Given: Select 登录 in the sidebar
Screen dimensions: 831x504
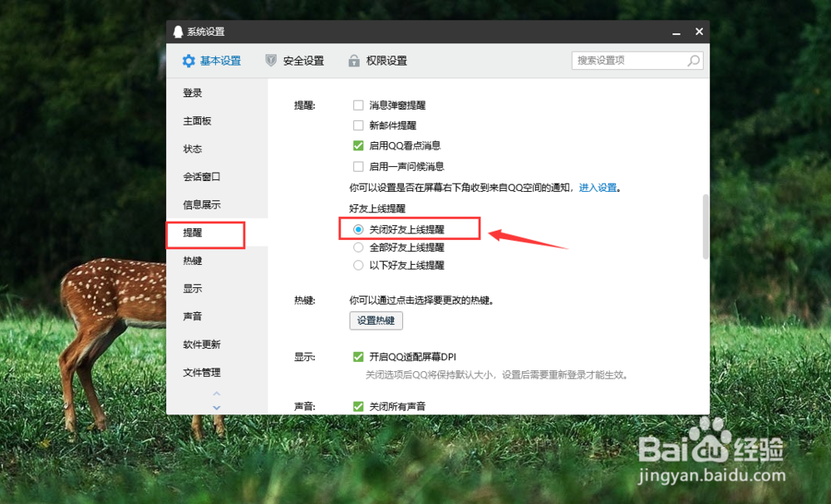Looking at the screenshot, I should tap(217, 93).
